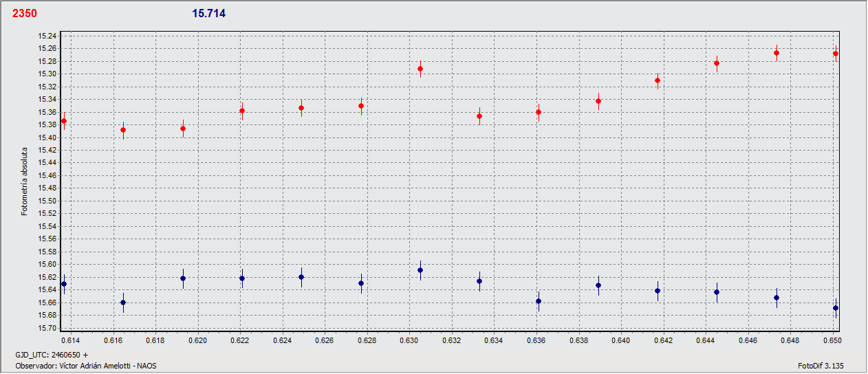Pick the blue data point near time 0.6361
Image resolution: width=868 pixels, height=374 pixels.
[x=539, y=301]
